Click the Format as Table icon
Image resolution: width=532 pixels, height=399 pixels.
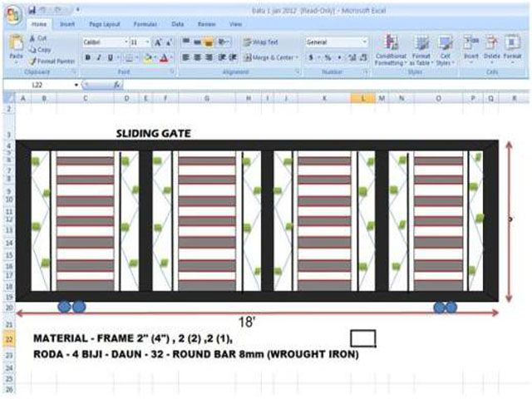click(x=421, y=49)
